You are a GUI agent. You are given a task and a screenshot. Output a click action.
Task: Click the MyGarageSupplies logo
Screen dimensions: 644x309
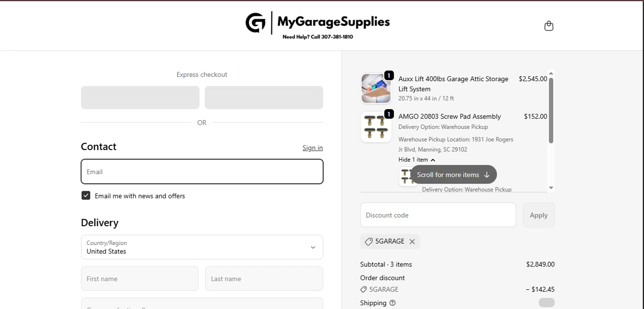318,26
